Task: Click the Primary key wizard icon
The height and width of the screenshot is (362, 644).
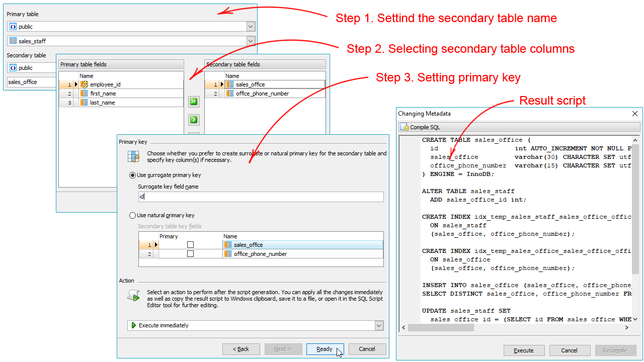Action: [x=133, y=156]
